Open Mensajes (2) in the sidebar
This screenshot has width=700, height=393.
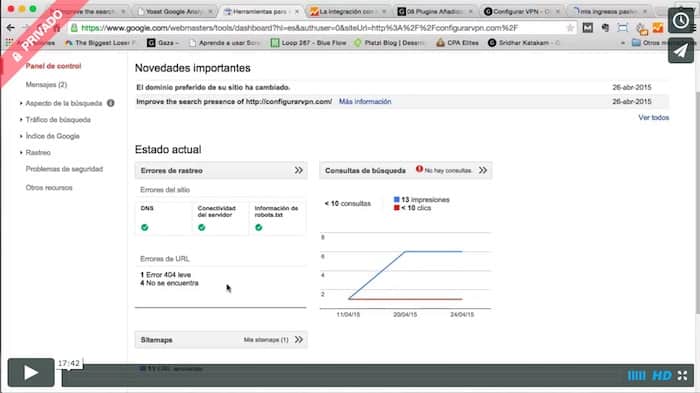(x=46, y=85)
